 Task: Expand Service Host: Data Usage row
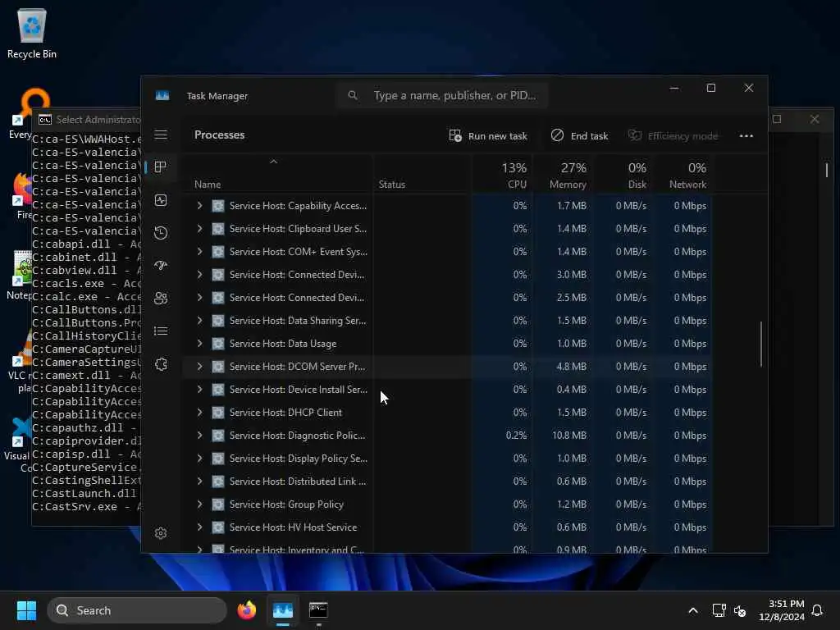tap(199, 344)
